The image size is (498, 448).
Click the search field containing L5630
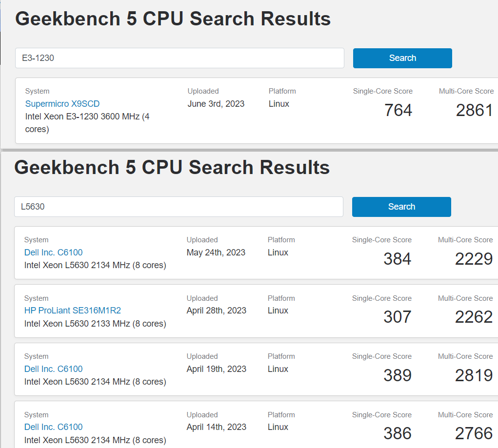click(179, 207)
